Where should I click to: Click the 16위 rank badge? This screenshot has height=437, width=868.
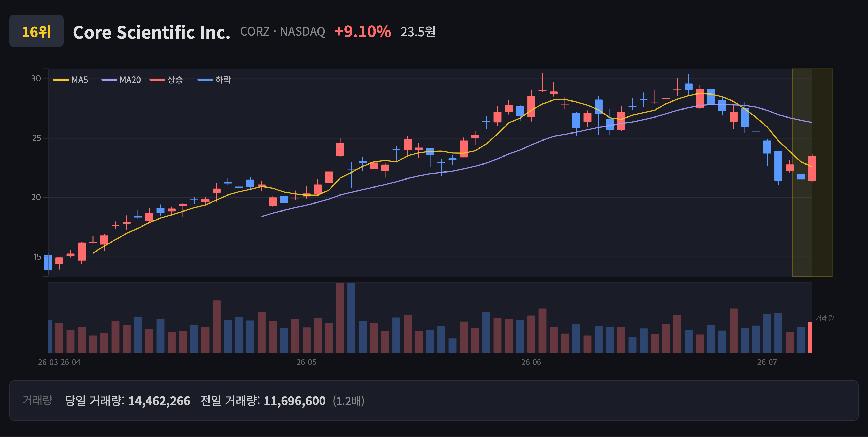[36, 31]
